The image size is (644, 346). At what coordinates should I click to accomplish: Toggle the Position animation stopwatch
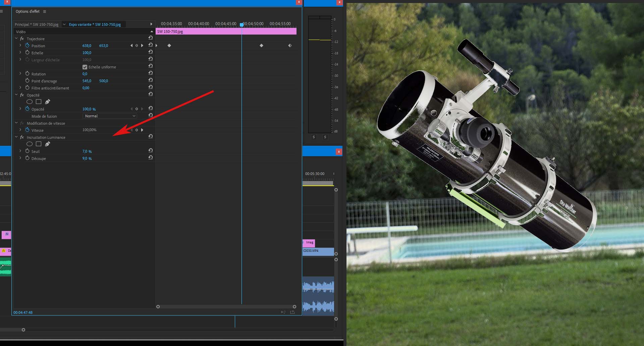[28, 46]
